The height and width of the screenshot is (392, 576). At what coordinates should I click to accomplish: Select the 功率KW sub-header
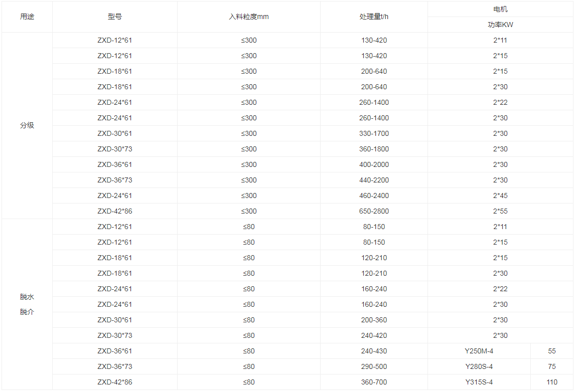[500, 25]
